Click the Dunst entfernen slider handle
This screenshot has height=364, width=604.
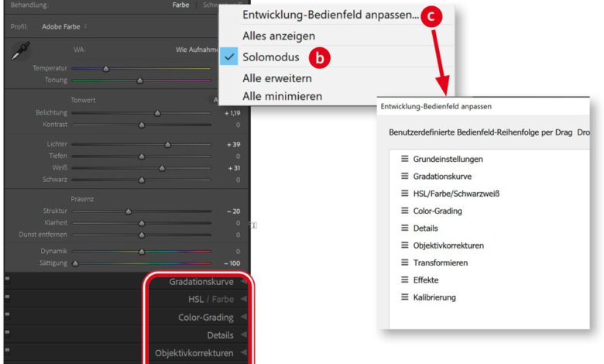tap(142, 235)
